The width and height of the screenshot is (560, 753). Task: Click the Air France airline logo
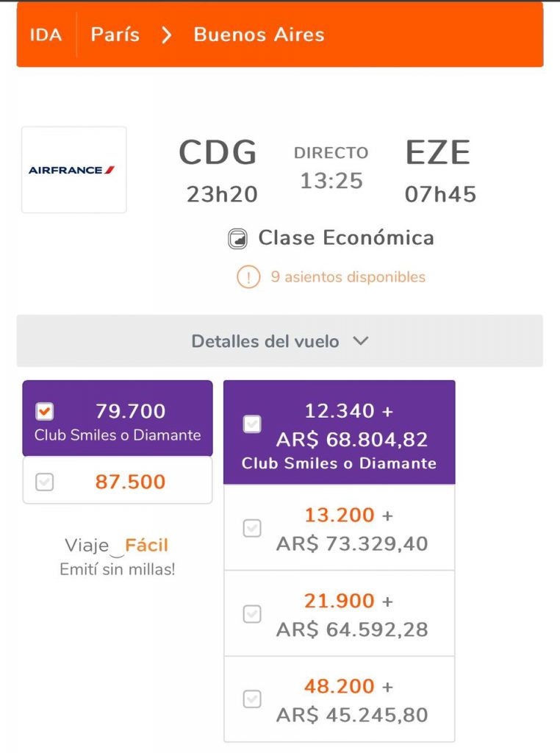[x=71, y=170]
